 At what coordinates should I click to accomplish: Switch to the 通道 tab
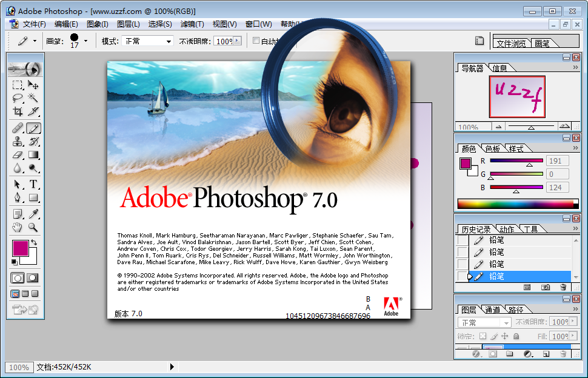(x=492, y=310)
